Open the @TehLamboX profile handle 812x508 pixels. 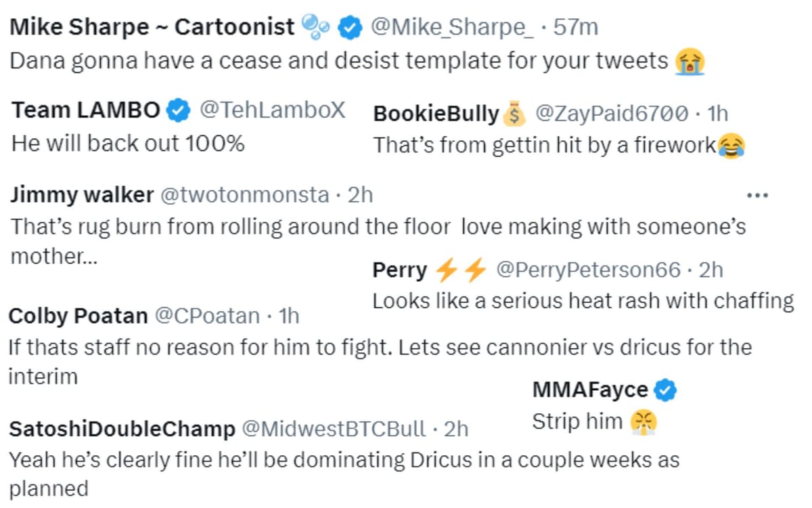tap(272, 110)
